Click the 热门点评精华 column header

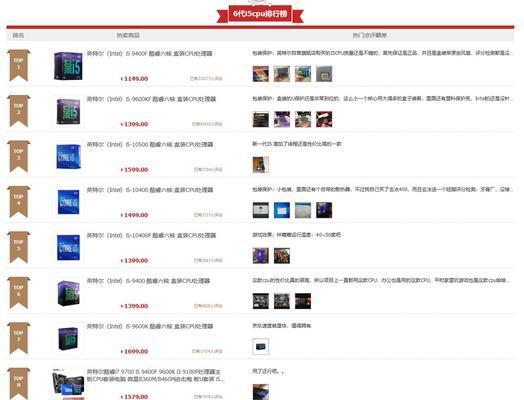[x=370, y=35]
